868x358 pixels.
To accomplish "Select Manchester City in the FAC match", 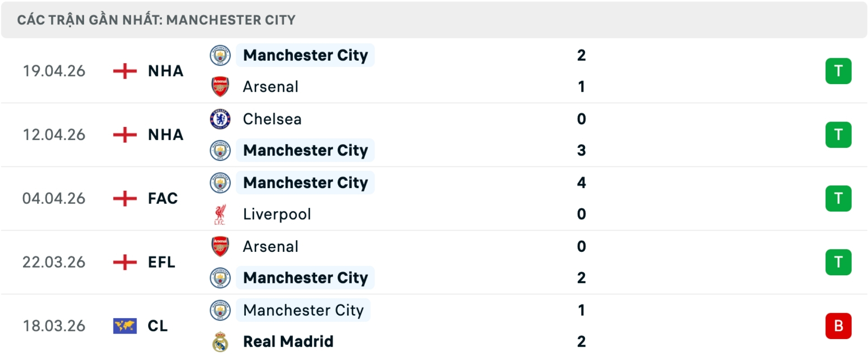I will (x=305, y=183).
